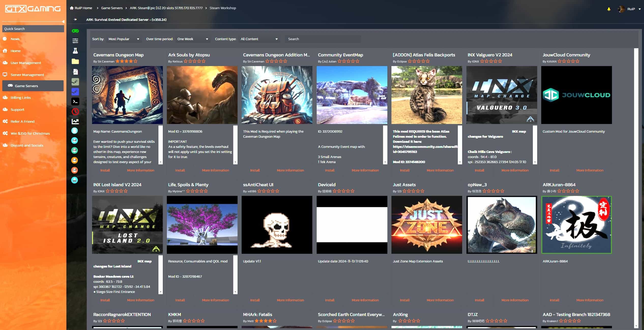Click the light cyan document circle icon

(75, 131)
